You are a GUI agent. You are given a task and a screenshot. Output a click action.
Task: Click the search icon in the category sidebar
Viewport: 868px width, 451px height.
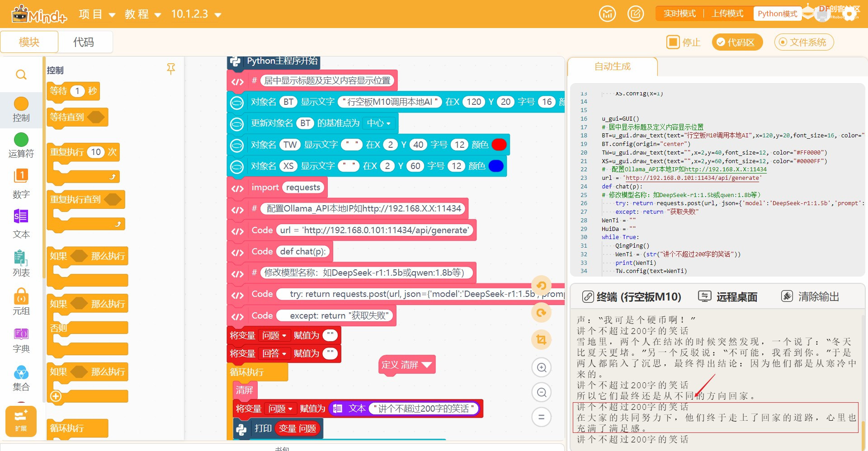pyautogui.click(x=21, y=75)
